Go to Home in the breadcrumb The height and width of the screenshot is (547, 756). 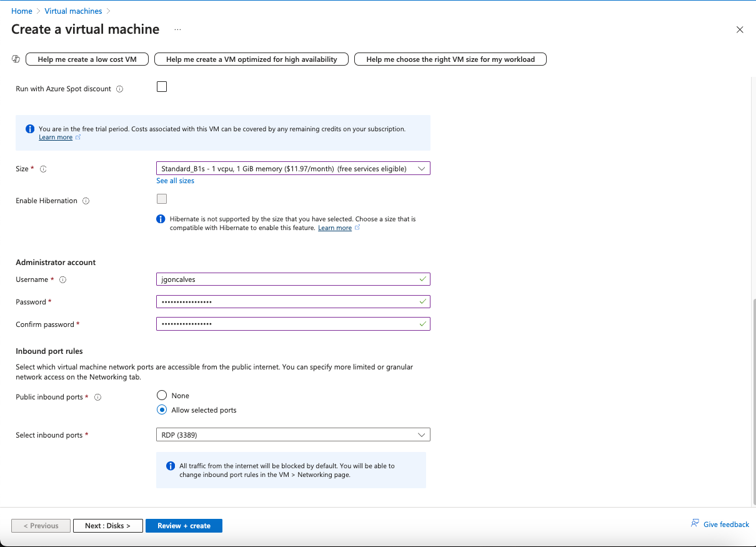click(x=22, y=11)
